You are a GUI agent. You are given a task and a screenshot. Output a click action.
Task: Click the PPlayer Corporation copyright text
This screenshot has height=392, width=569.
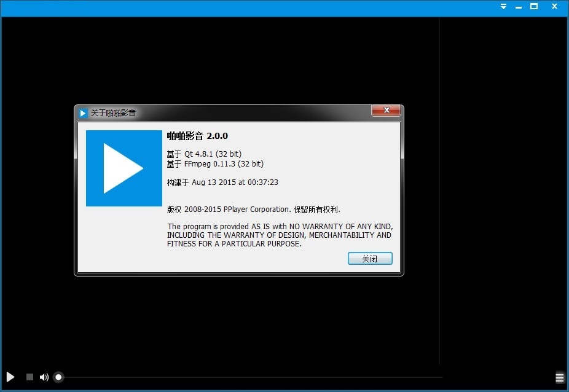(253, 210)
